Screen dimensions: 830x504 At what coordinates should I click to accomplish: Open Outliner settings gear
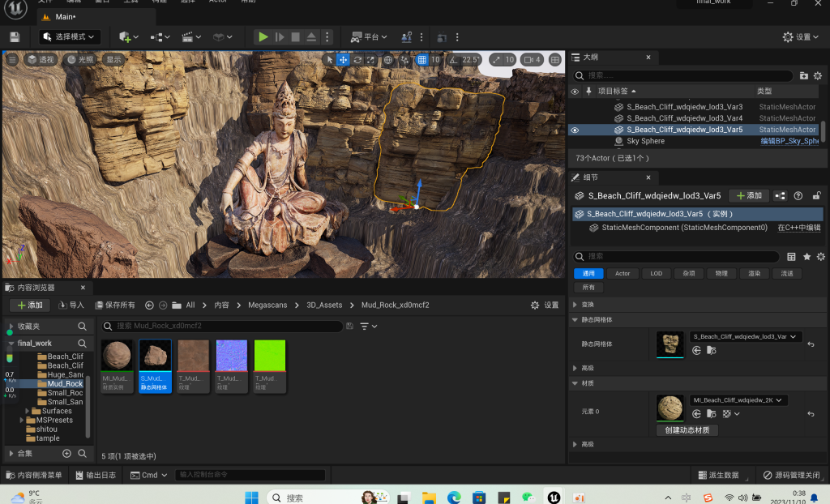coord(818,75)
